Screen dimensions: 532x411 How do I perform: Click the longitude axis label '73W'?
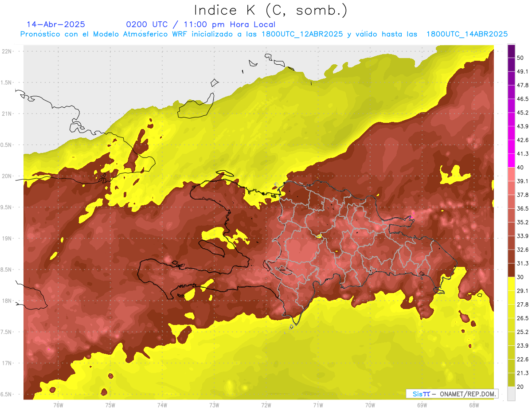[214, 405]
